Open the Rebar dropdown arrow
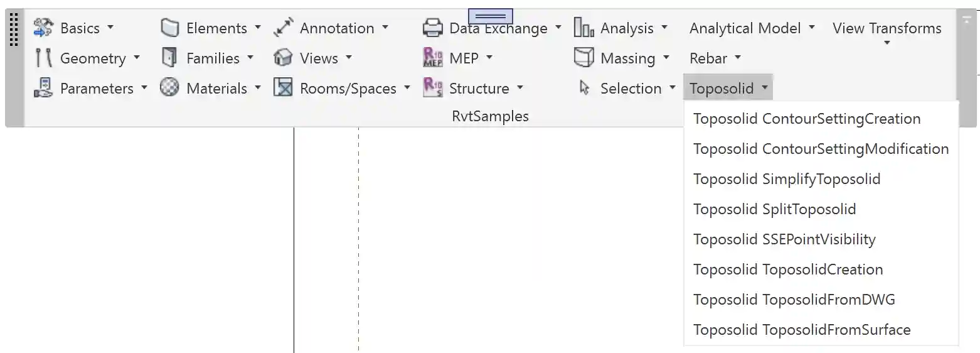The width and height of the screenshot is (980, 353). point(738,58)
